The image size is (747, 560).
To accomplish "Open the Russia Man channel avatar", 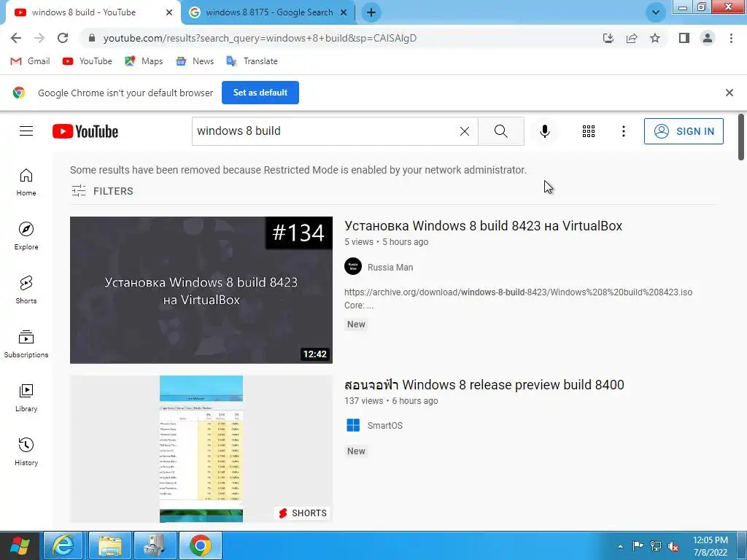I will pos(353,267).
